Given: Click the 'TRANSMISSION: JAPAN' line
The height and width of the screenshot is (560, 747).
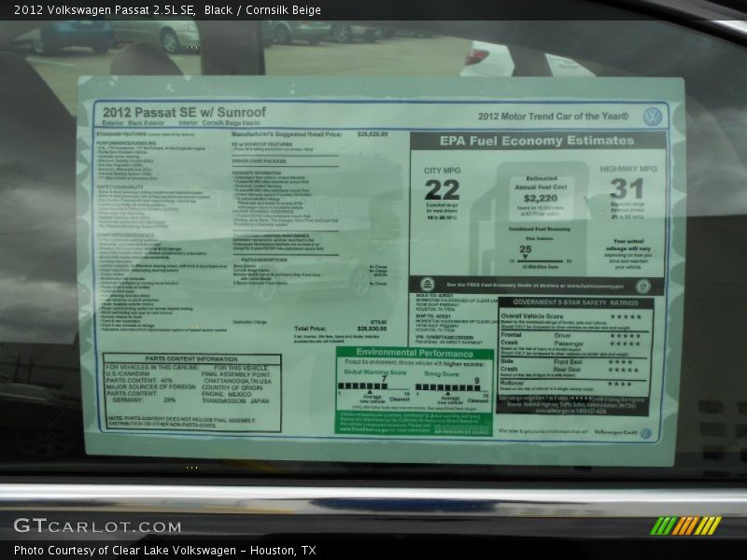Looking at the screenshot, I should coord(235,401).
